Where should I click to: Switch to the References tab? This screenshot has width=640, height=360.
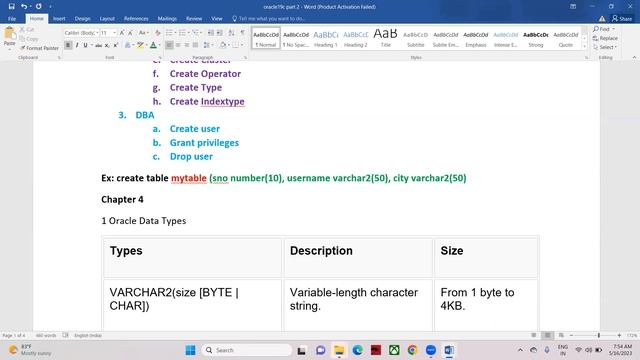(136, 18)
